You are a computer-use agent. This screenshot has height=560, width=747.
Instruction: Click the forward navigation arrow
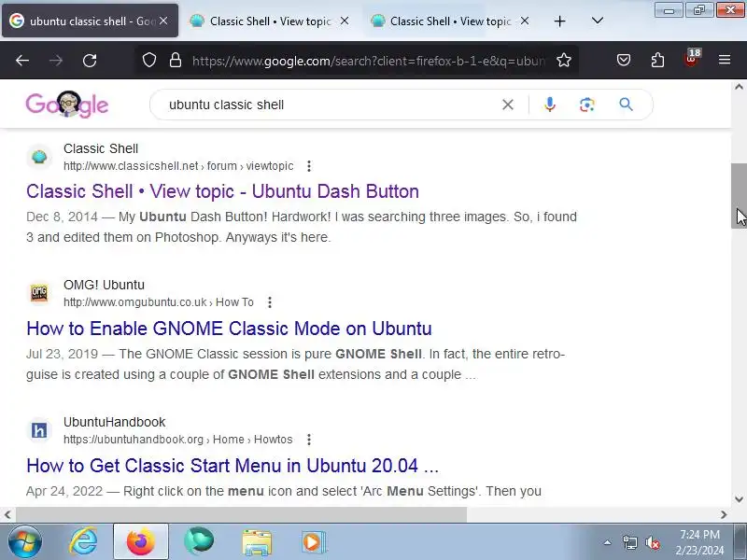(x=56, y=61)
